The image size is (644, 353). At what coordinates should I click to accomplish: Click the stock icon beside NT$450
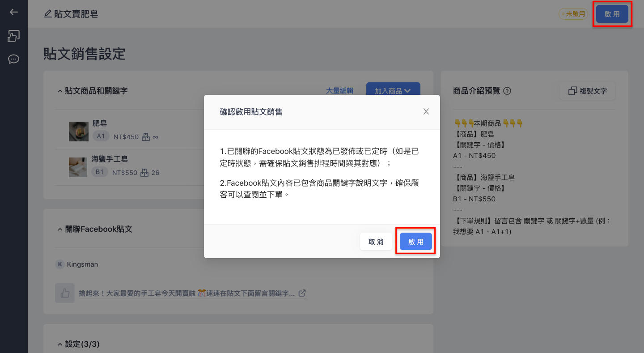point(145,136)
